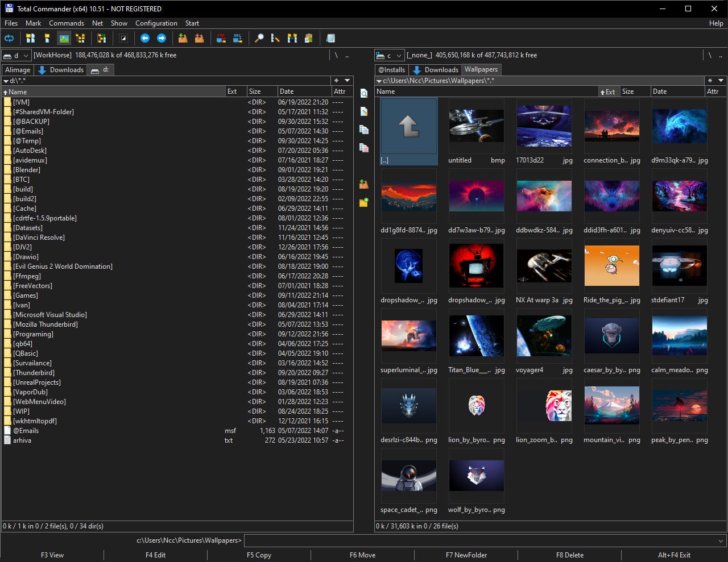Open the Multi-rename tool icon
This screenshot has height=562, width=728.
click(x=276, y=38)
